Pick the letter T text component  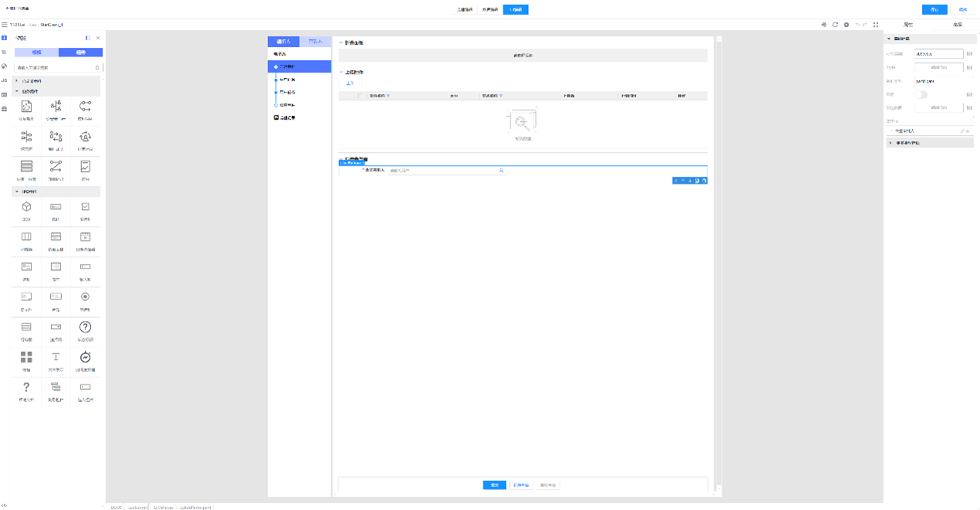56,357
